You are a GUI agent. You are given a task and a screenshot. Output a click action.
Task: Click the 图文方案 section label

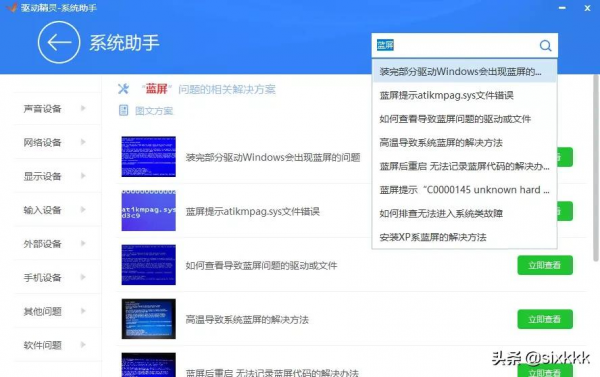(x=154, y=111)
